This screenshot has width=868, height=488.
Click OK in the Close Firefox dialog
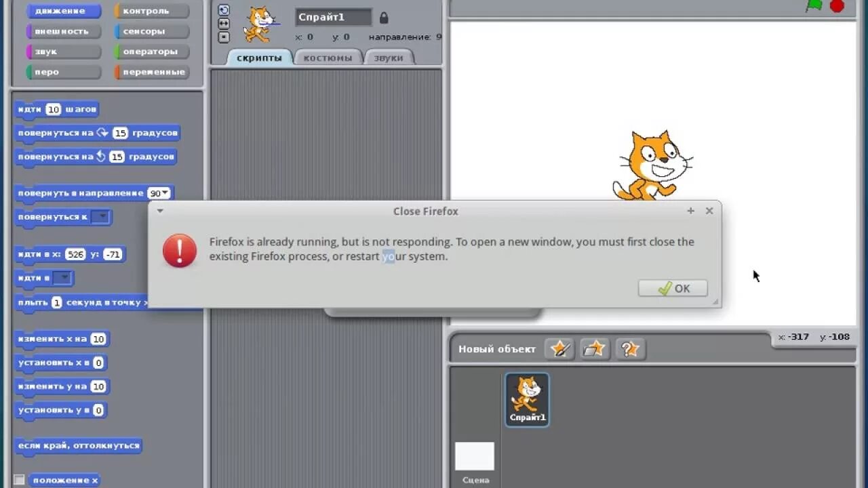[x=673, y=288]
